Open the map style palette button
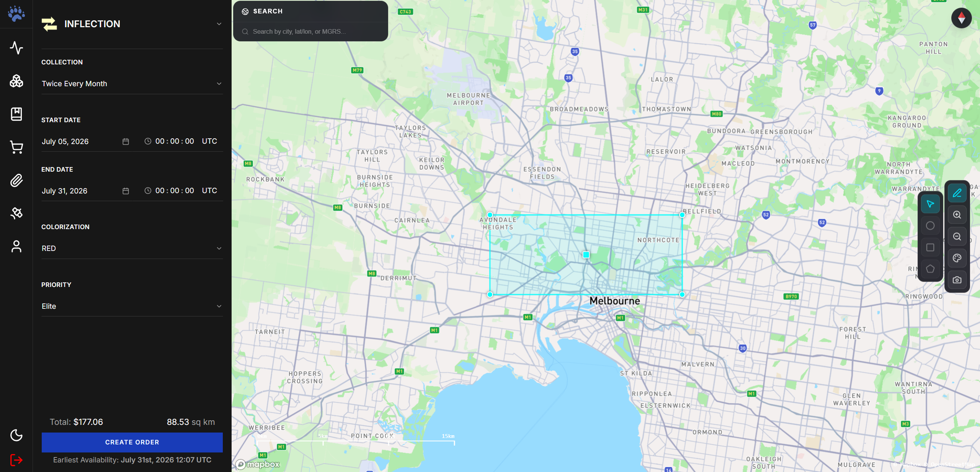 (x=957, y=258)
